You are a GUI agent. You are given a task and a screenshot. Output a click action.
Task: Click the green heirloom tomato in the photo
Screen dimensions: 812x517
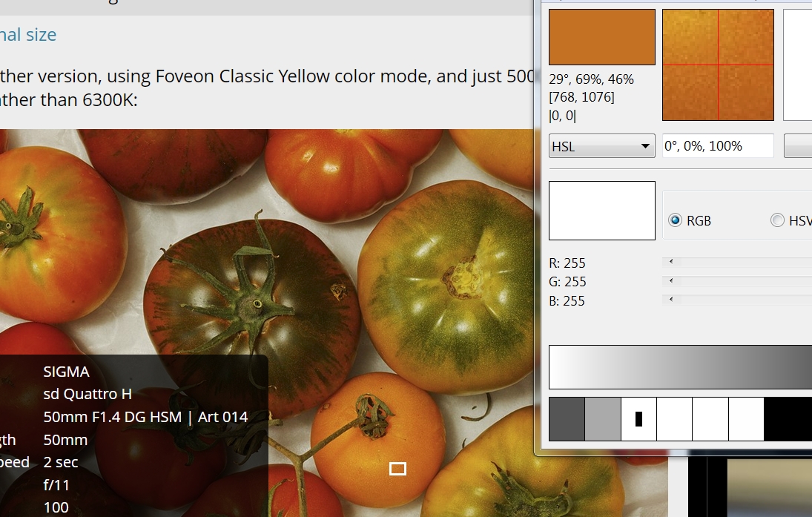pyautogui.click(x=446, y=286)
